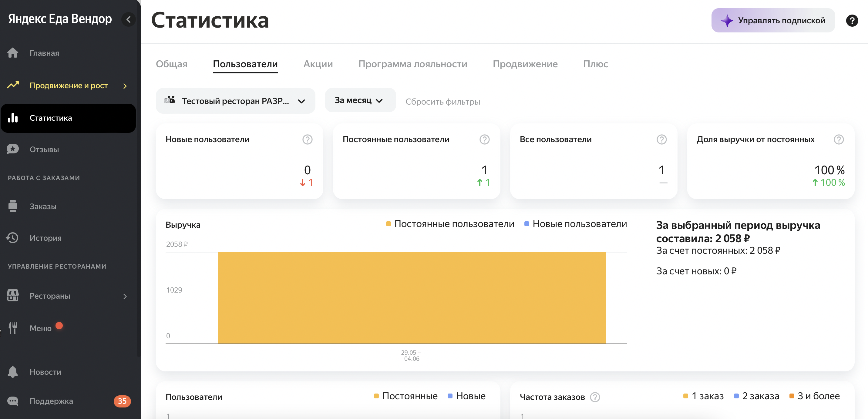Image resolution: width=868 pixels, height=419 pixels.
Task: Expand the Рестораны submenu chevron
Action: coord(125,297)
